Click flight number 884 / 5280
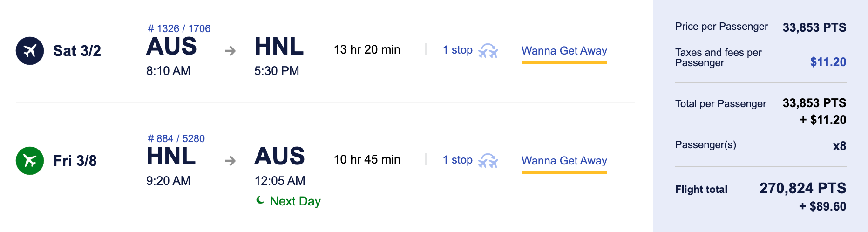Viewport: 868px width, 232px height. tap(176, 139)
